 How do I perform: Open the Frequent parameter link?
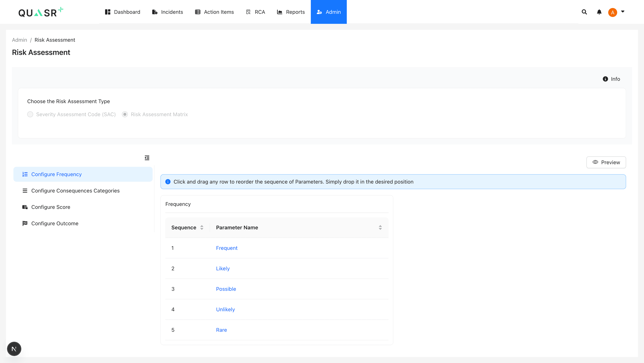coord(227,248)
